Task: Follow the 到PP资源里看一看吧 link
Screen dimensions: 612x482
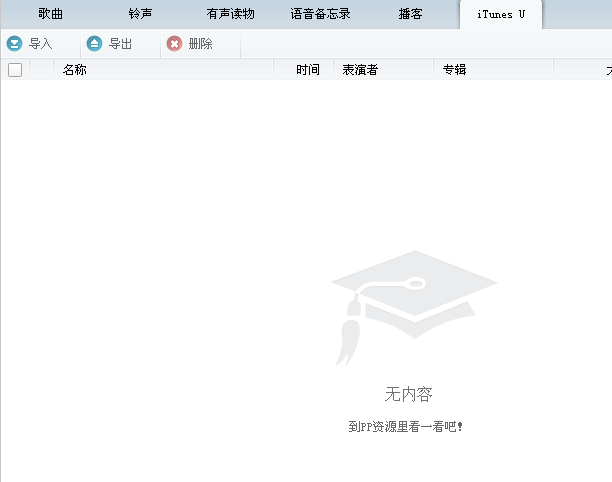Action: click(405, 427)
